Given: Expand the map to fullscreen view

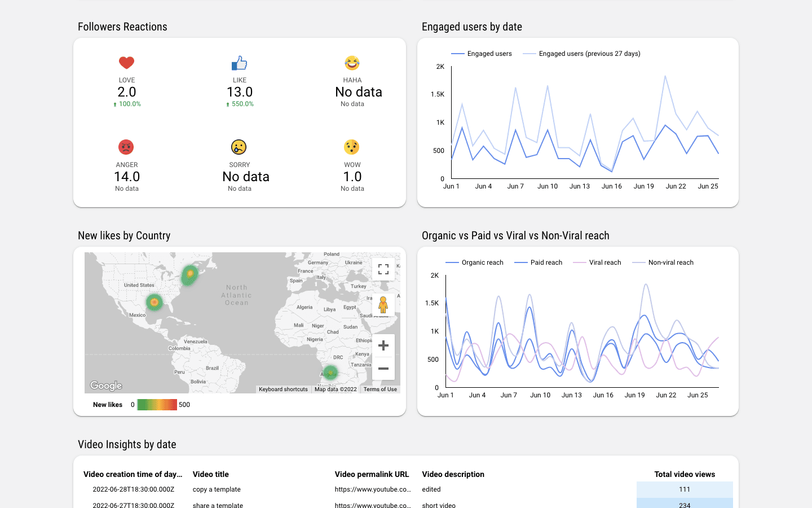Looking at the screenshot, I should (x=383, y=270).
